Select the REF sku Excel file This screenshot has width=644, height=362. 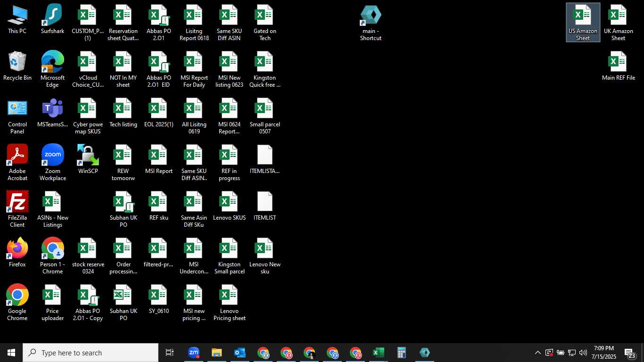(x=158, y=206)
